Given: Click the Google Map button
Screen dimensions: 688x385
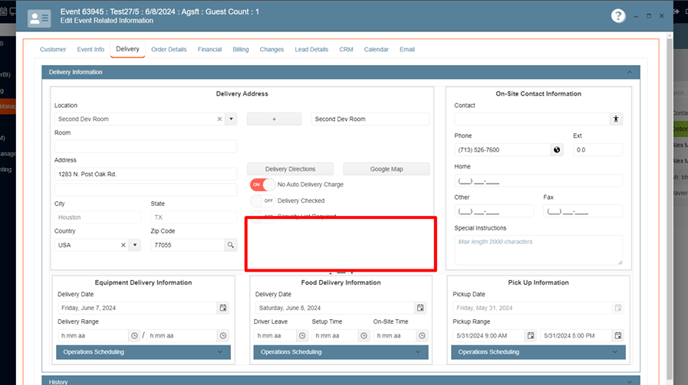Looking at the screenshot, I should [386, 169].
